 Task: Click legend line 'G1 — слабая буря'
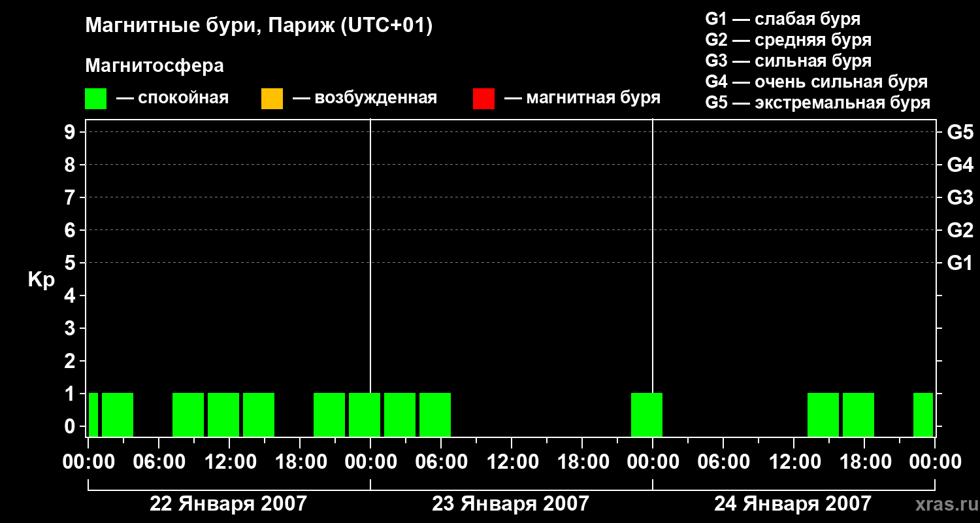click(783, 19)
